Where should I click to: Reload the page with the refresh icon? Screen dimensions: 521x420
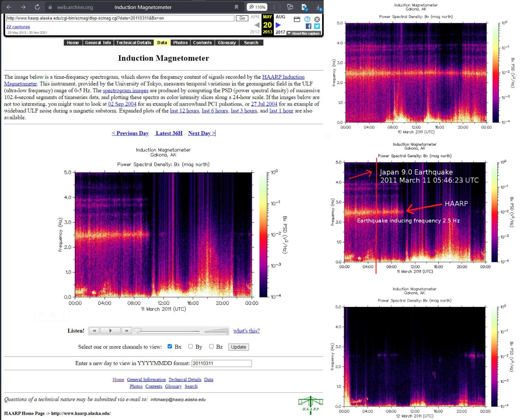[x=37, y=7]
